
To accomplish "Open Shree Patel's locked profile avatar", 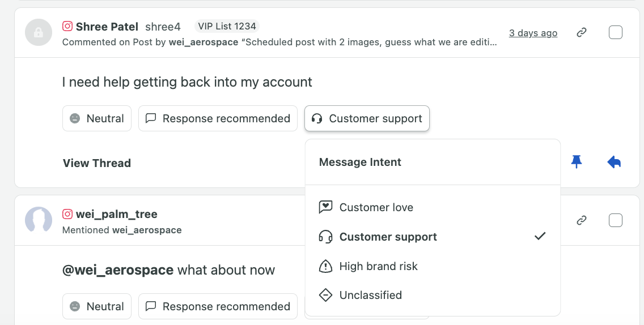I will [39, 32].
